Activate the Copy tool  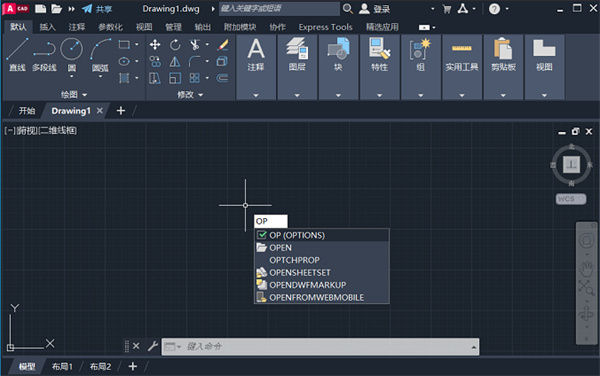pos(155,61)
